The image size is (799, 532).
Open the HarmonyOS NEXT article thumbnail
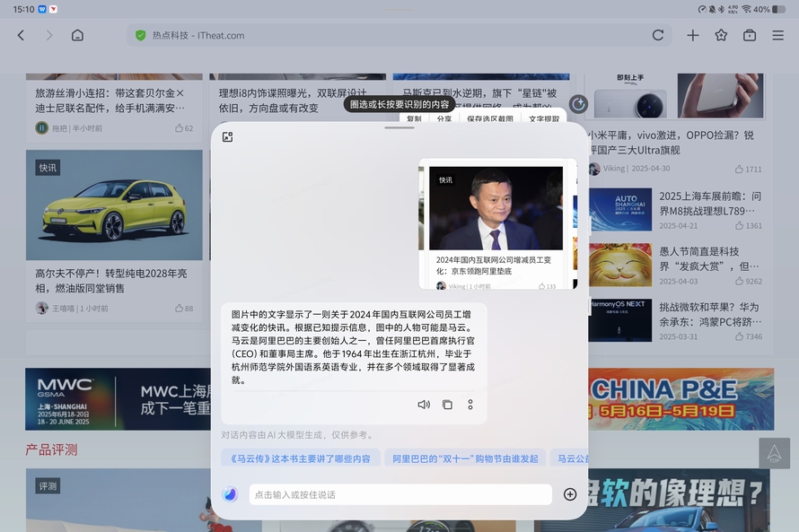(x=620, y=320)
